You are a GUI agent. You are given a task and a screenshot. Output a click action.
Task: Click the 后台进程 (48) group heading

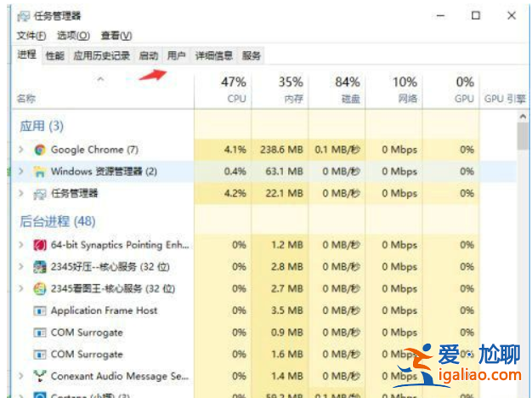57,221
